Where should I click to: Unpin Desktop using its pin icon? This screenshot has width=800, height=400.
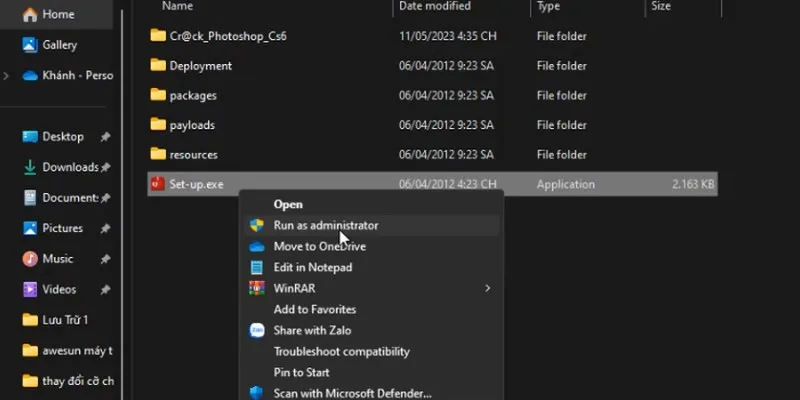point(105,137)
